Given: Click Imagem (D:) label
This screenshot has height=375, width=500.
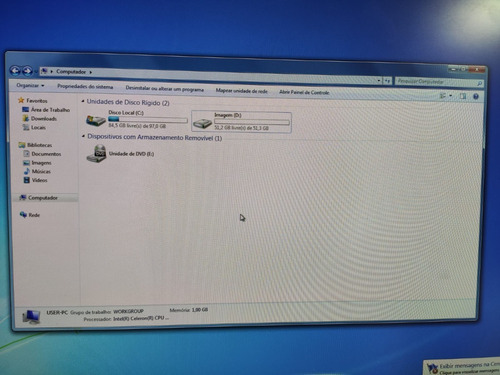Looking at the screenshot, I should click(228, 115).
